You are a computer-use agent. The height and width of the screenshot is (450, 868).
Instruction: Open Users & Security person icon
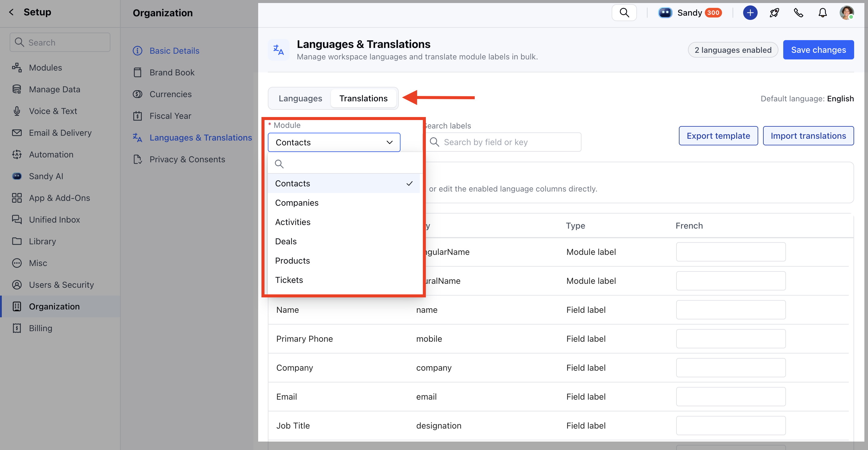pos(17,285)
